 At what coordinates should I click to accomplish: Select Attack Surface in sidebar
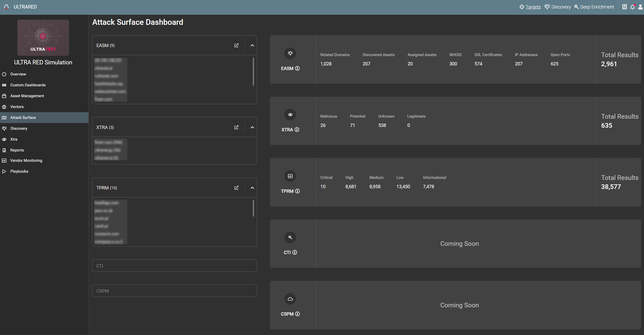click(44, 118)
